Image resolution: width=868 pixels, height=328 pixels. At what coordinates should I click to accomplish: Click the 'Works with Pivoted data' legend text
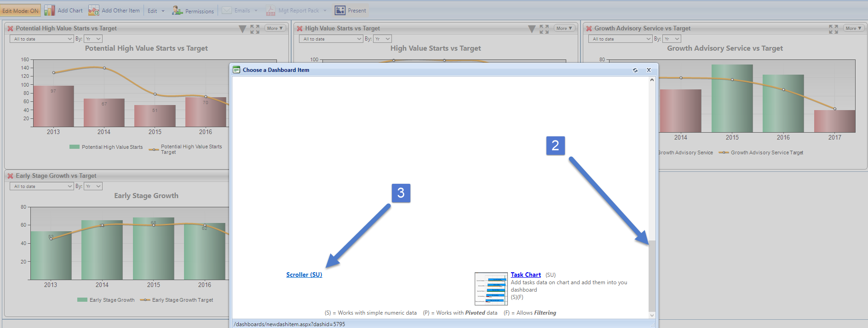tap(460, 313)
